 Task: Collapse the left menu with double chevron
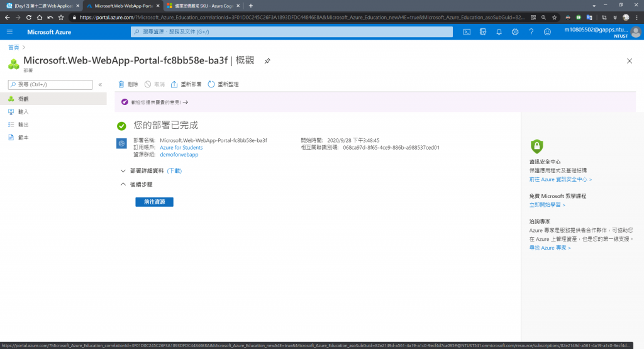pyautogui.click(x=100, y=85)
